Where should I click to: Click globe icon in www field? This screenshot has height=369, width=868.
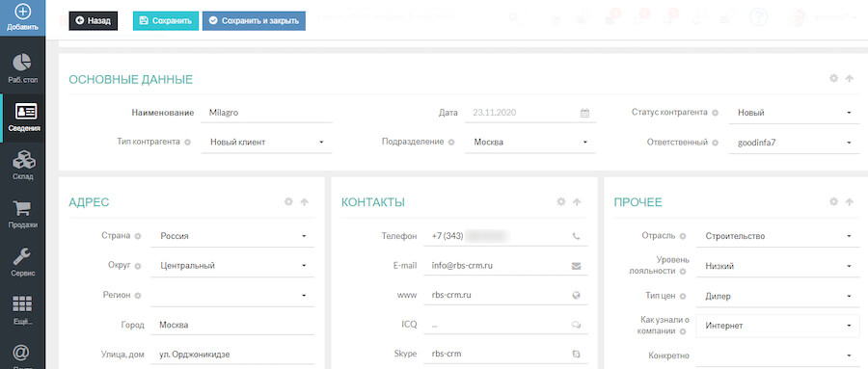[x=577, y=296]
